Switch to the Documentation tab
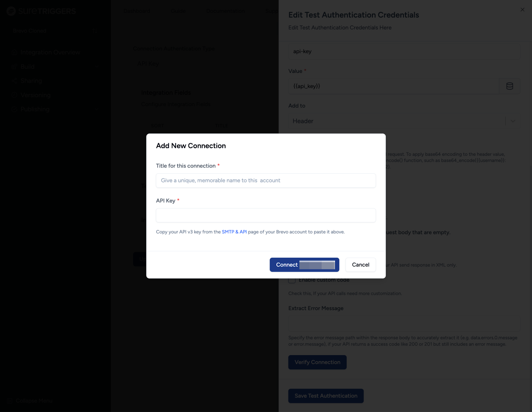The height and width of the screenshot is (412, 532). pyautogui.click(x=225, y=11)
